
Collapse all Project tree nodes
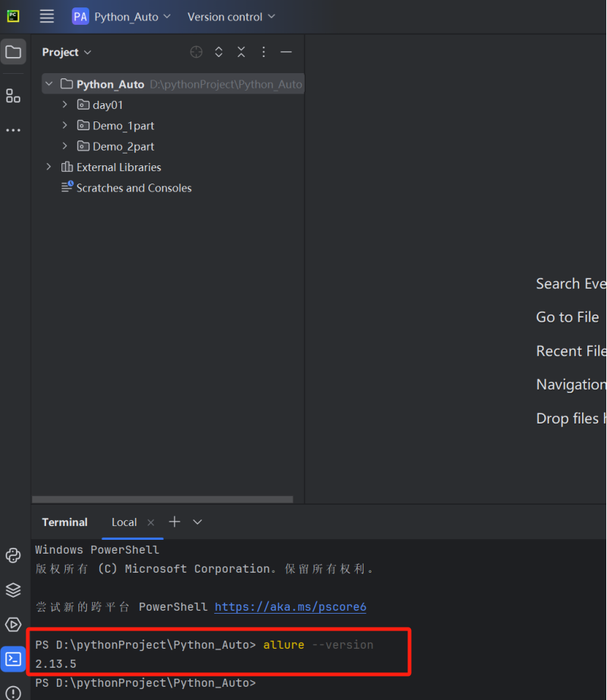click(x=241, y=52)
